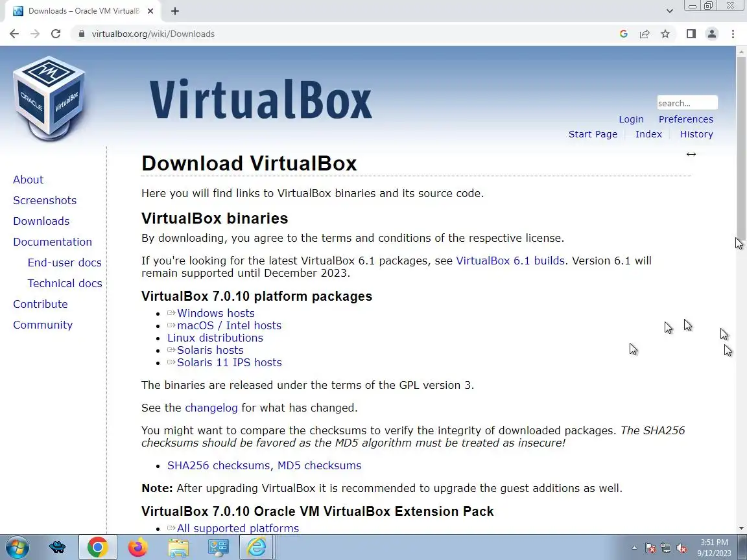Screen dimensions: 747x560
Task: Show hidden tray icons arrow
Action: pyautogui.click(x=634, y=548)
